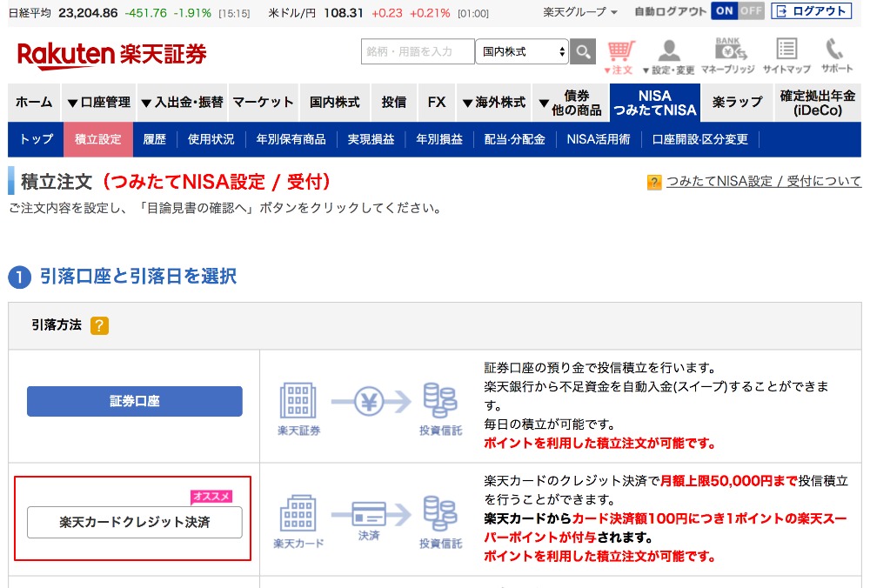This screenshot has width=870, height=588.
Task: Click the 日経平均 23,204.86 value
Action: pos(88,13)
